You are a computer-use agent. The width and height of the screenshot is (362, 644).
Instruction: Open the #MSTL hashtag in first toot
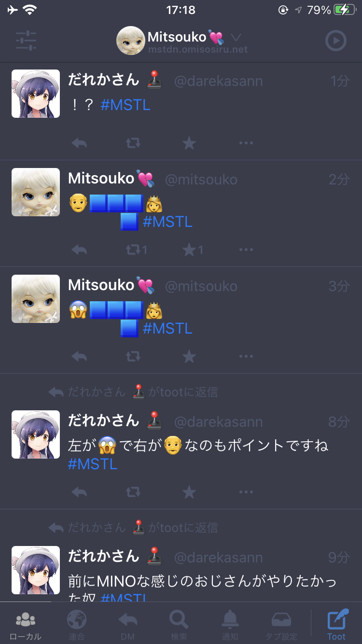click(x=125, y=105)
